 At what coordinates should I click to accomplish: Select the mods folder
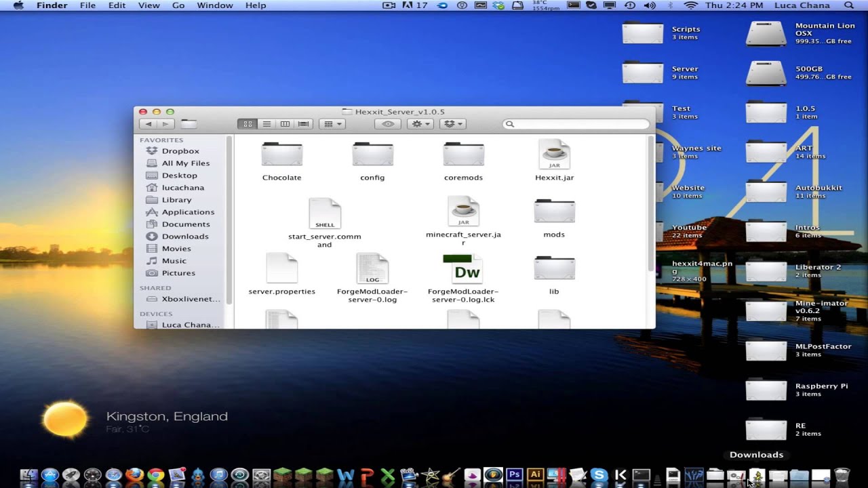coord(554,218)
